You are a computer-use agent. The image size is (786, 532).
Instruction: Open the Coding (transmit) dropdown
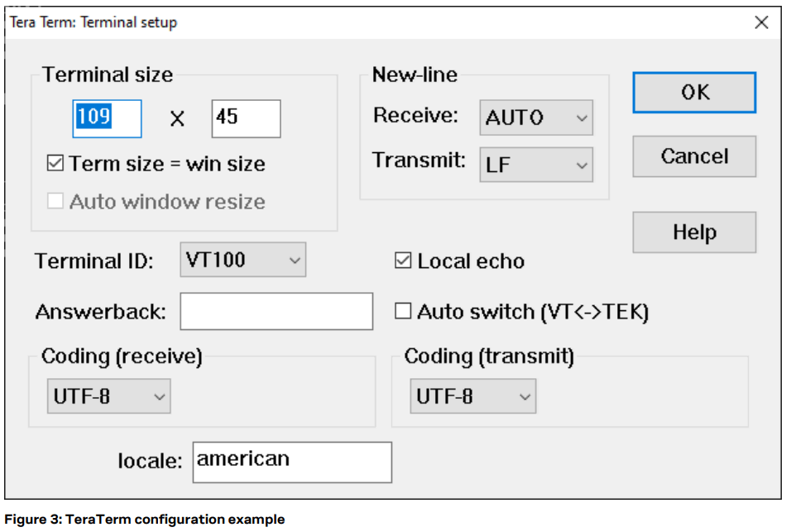point(472,397)
